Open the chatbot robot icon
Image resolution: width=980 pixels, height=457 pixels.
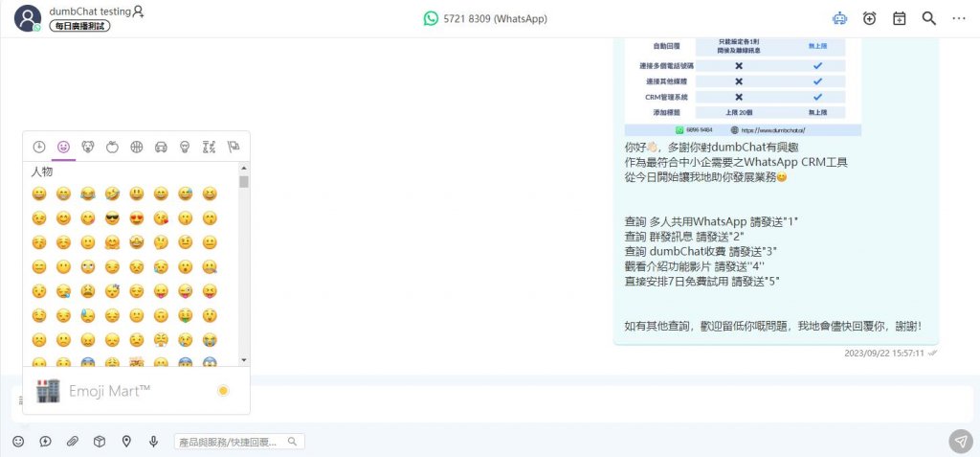[x=839, y=19]
